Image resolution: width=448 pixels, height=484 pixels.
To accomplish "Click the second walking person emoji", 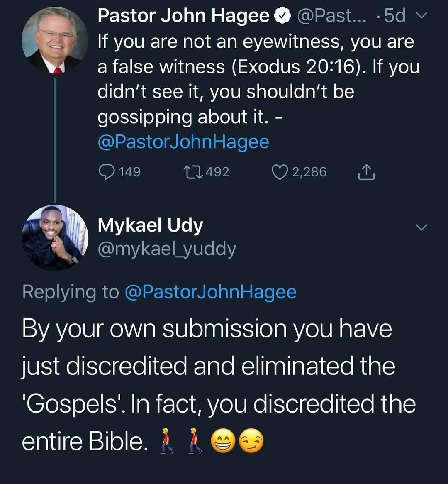I will point(195,440).
